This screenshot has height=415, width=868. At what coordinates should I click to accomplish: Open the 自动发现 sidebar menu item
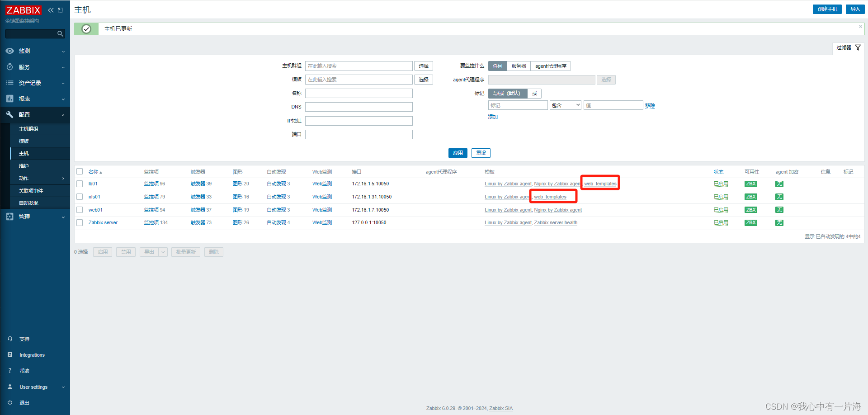coord(28,203)
